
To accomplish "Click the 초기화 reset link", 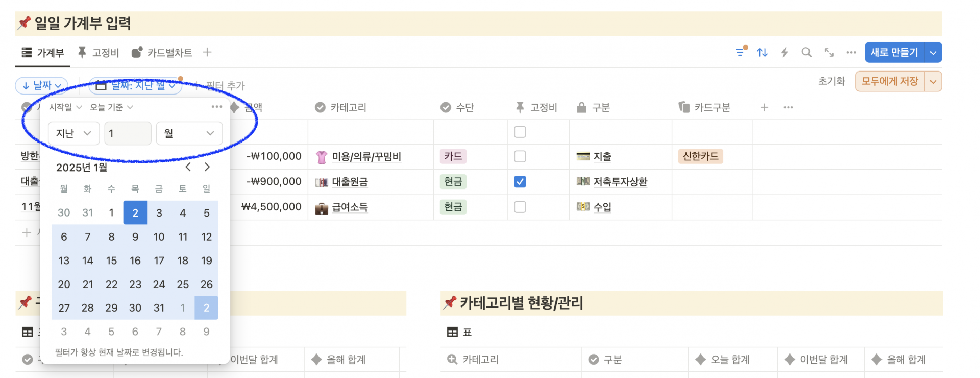I will coord(831,81).
